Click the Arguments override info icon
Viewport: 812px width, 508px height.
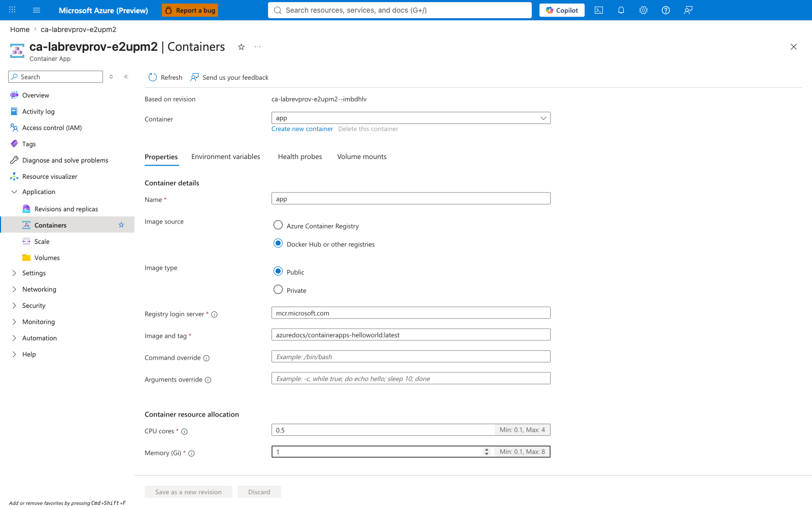pos(208,380)
